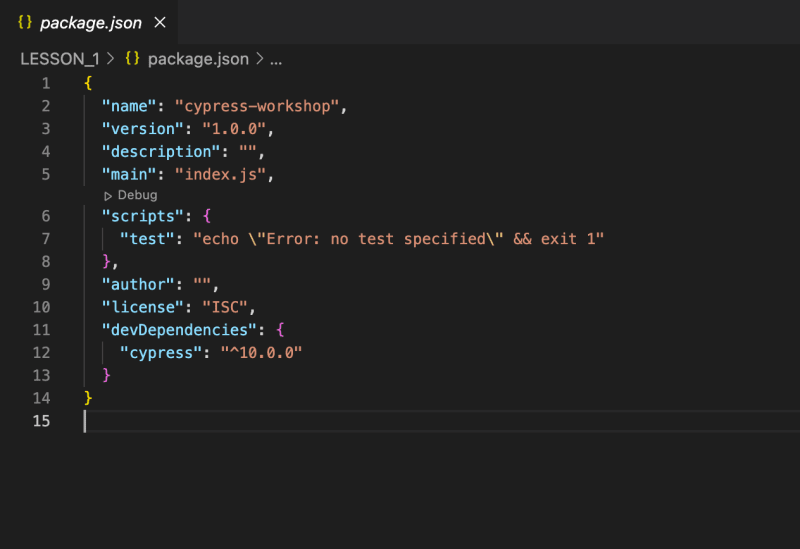Viewport: 800px width, 549px height.
Task: Click the "1.0.0" version value
Action: (x=234, y=129)
